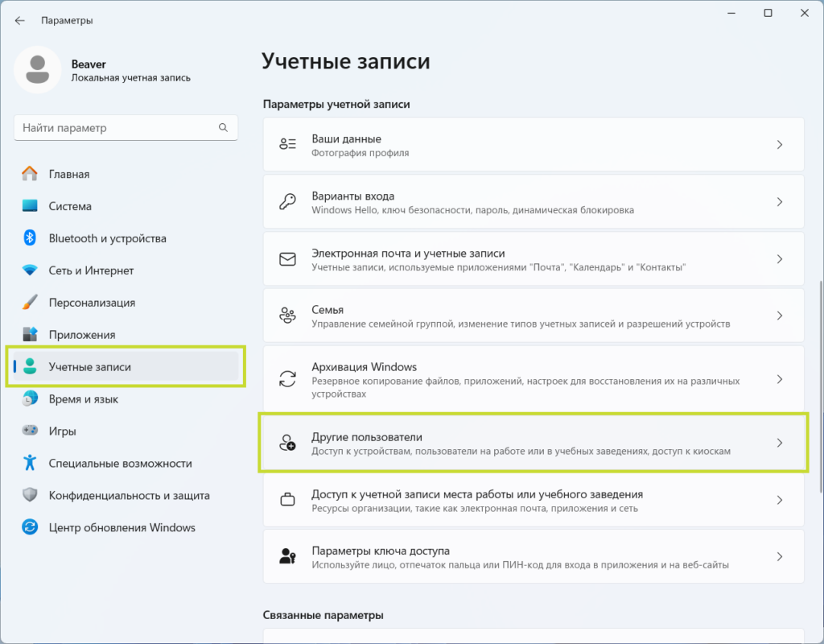This screenshot has width=824, height=644.
Task: Open Приложения in the sidebar
Action: point(126,334)
